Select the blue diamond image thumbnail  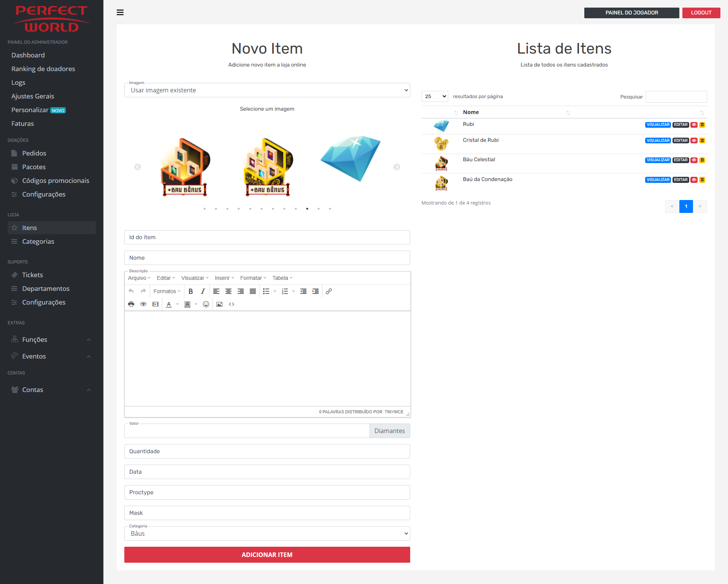click(x=350, y=159)
